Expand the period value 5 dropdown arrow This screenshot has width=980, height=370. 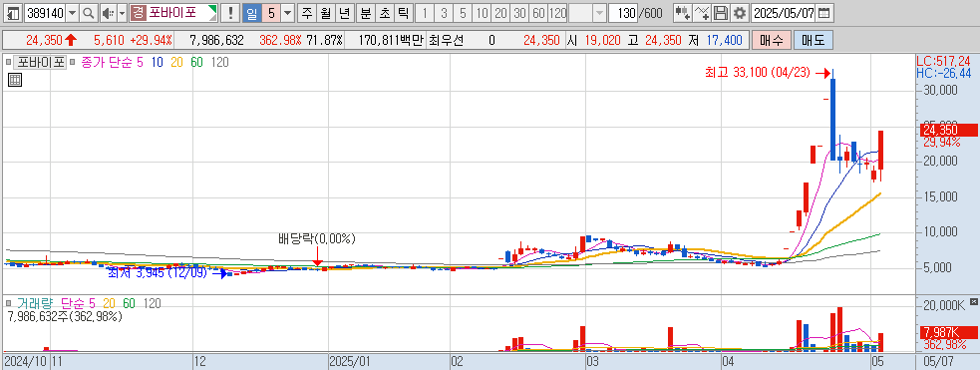(x=287, y=13)
